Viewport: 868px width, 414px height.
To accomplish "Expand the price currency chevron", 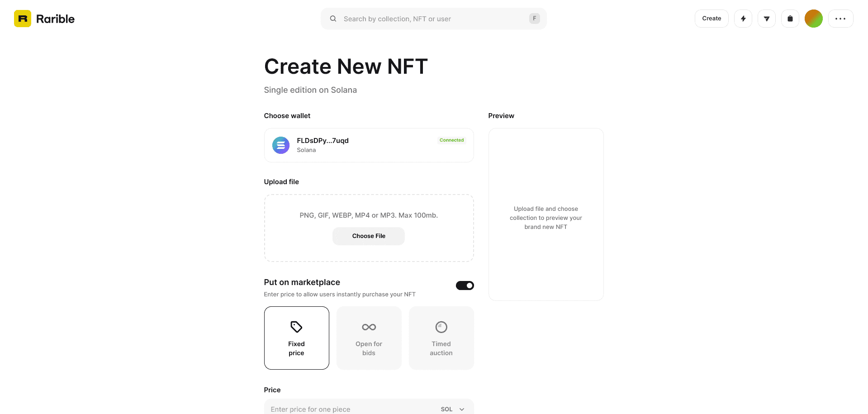I will tap(462, 409).
